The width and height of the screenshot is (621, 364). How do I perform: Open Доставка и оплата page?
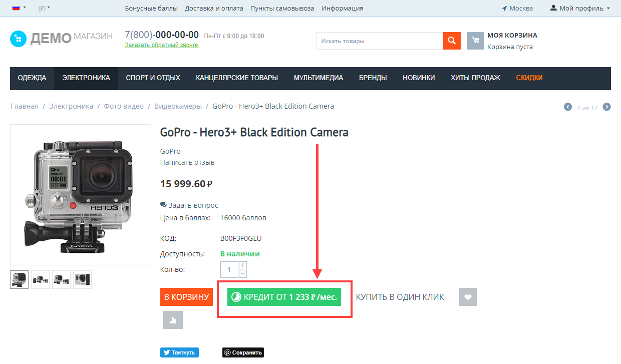click(214, 8)
